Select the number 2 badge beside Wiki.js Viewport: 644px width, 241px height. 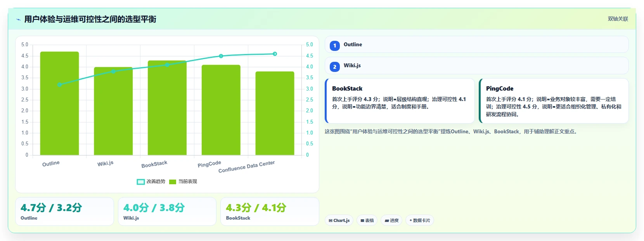335,66
